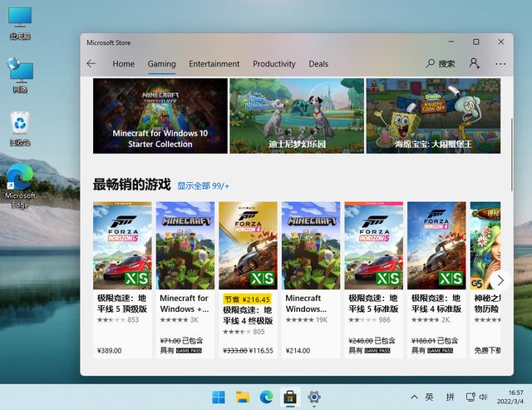Click the ¥214.00 Minecraft price
532x410 pixels.
pos(298,351)
